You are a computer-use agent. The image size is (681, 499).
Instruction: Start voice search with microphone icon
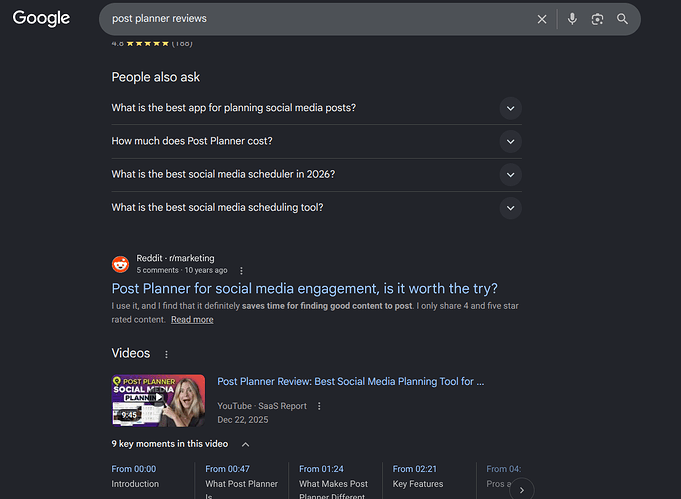pos(572,19)
